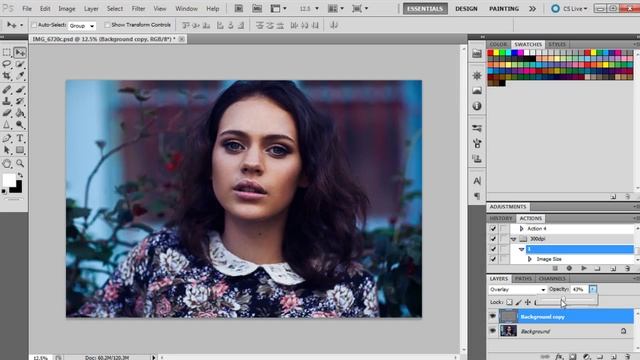Switch to the Painting workspace
Image resolution: width=640 pixels, height=360 pixels.
[x=504, y=9]
